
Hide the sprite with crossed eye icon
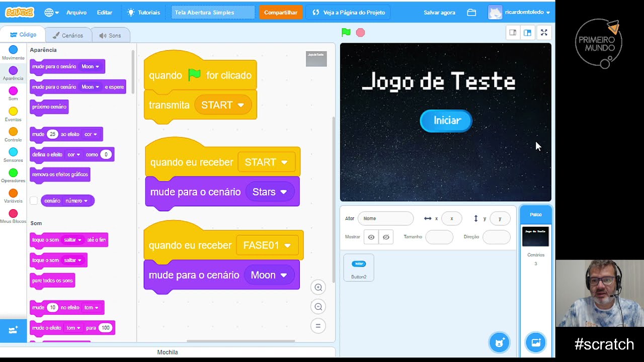[x=386, y=237]
